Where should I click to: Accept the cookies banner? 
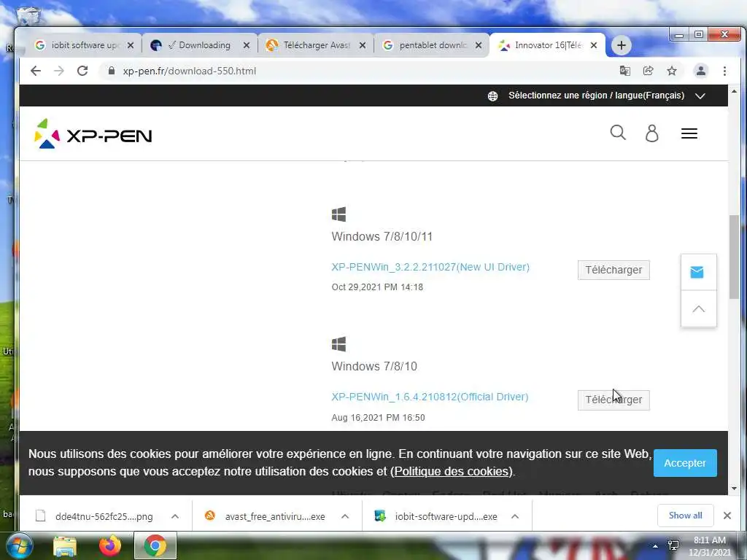[x=685, y=463]
